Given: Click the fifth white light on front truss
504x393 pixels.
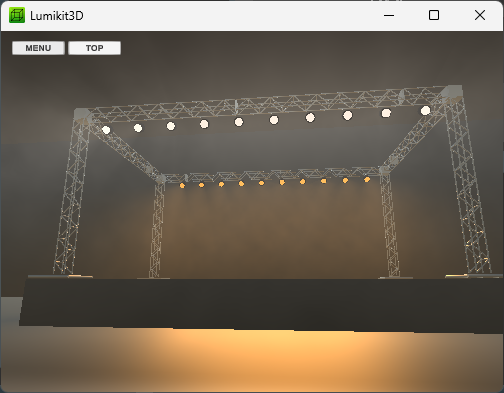Looking at the screenshot, I should (x=239, y=122).
